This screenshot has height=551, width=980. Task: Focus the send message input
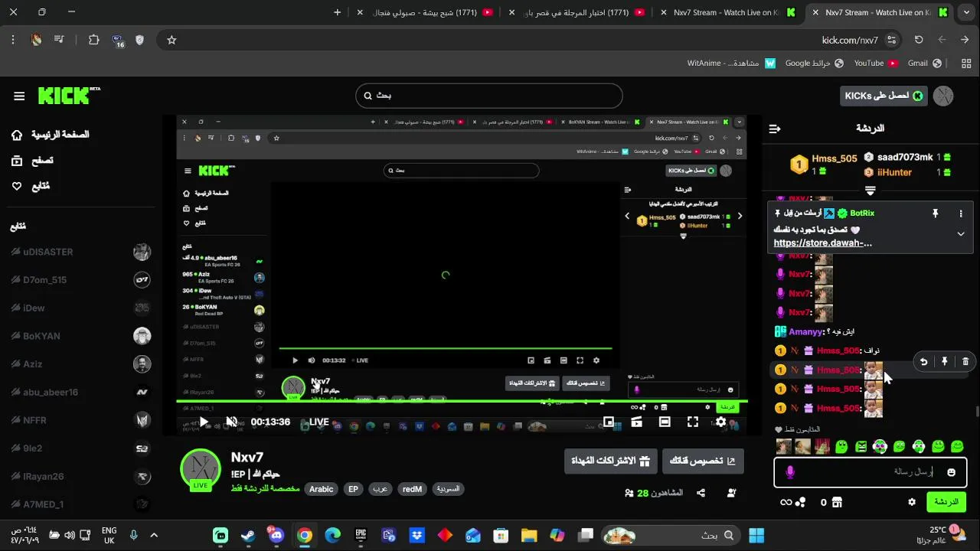tap(871, 472)
